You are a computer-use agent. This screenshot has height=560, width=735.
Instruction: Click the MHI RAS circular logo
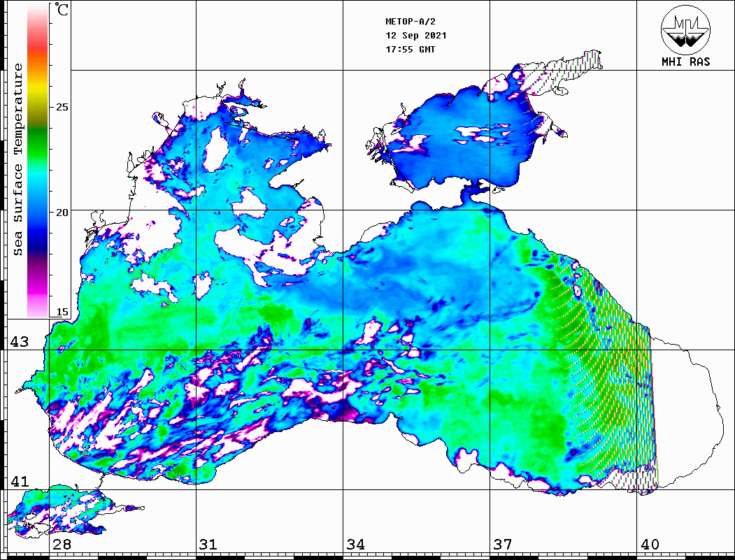(x=685, y=29)
